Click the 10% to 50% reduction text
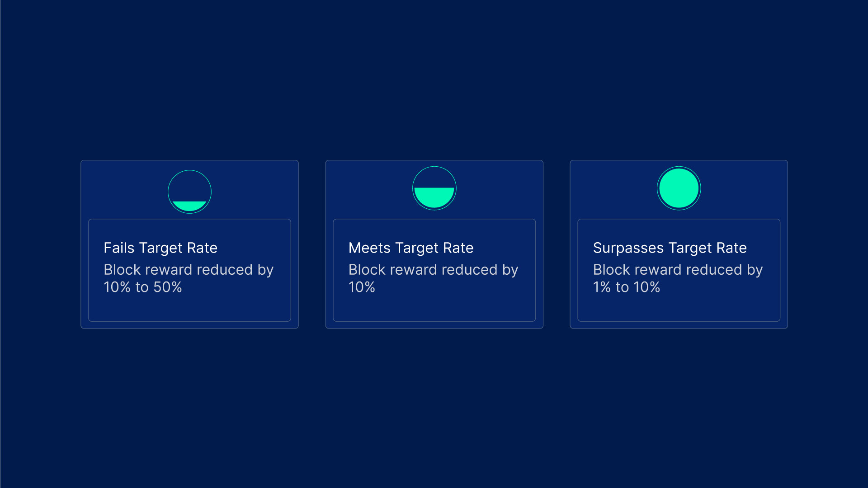868x488 pixels. 143,287
